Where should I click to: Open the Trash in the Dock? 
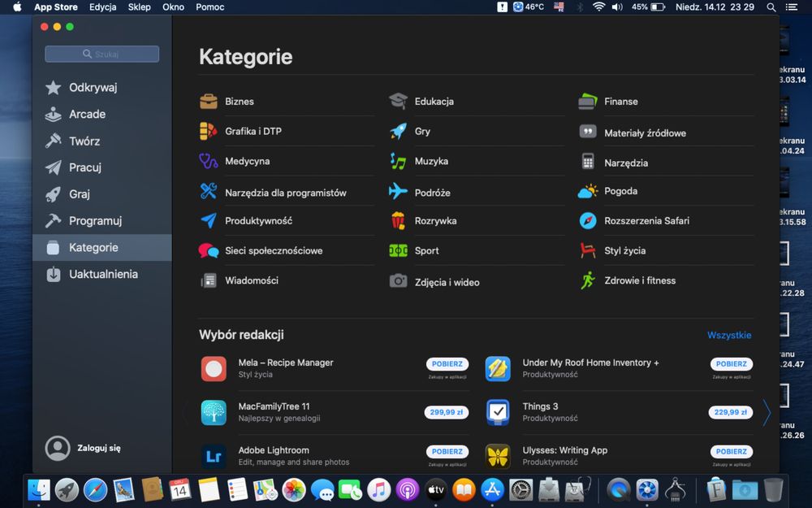(x=773, y=490)
